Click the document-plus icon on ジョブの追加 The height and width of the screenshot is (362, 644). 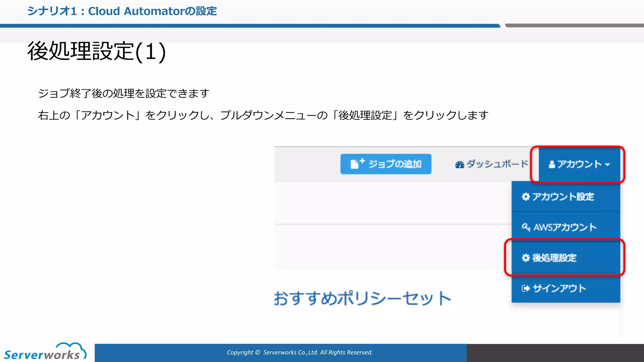coord(358,163)
